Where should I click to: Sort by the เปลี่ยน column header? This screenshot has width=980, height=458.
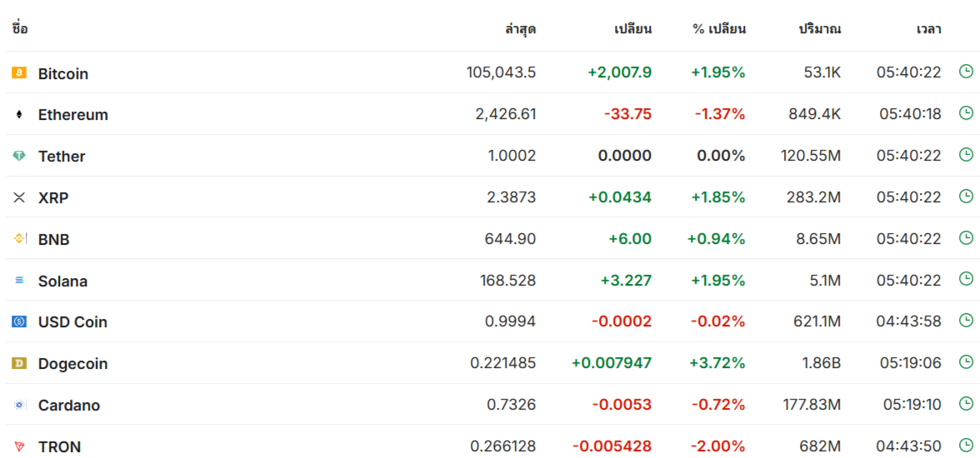(633, 29)
